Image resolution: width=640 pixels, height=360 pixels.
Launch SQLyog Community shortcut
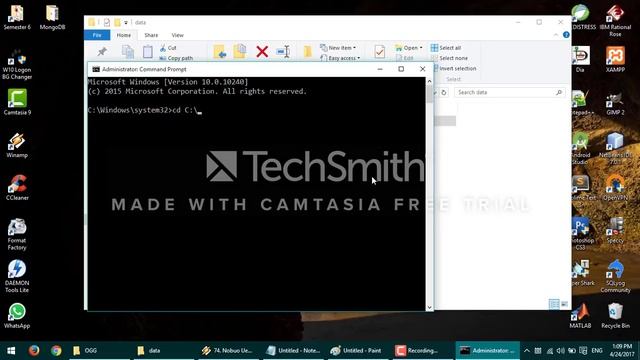(x=615, y=276)
